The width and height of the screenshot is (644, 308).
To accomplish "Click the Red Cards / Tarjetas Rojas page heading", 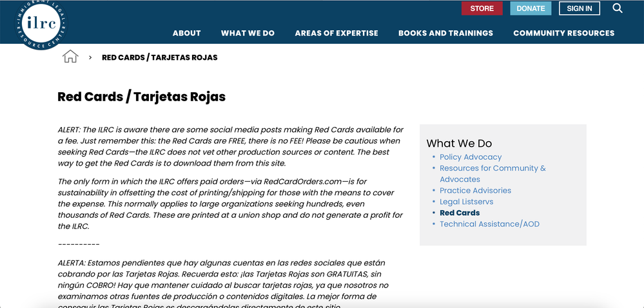I will tap(141, 97).
